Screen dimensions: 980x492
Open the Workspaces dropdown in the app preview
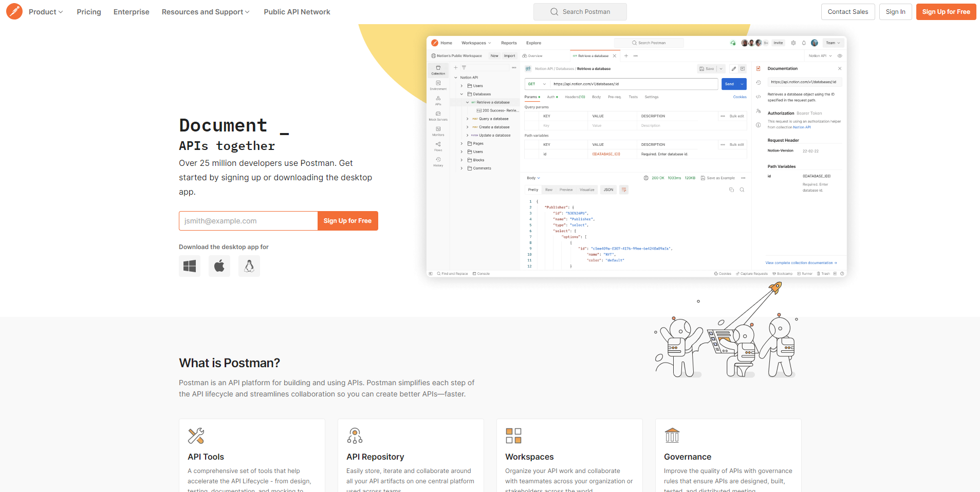(x=476, y=43)
